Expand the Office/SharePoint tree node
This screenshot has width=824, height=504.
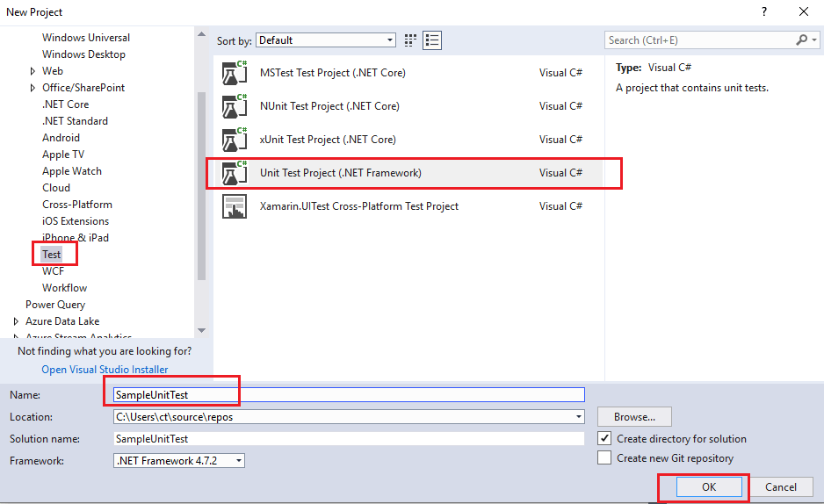coord(33,88)
